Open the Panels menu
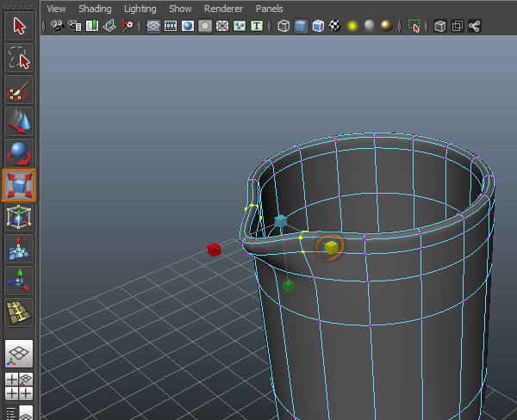Viewport: 517px width, 420px height. 269,9
